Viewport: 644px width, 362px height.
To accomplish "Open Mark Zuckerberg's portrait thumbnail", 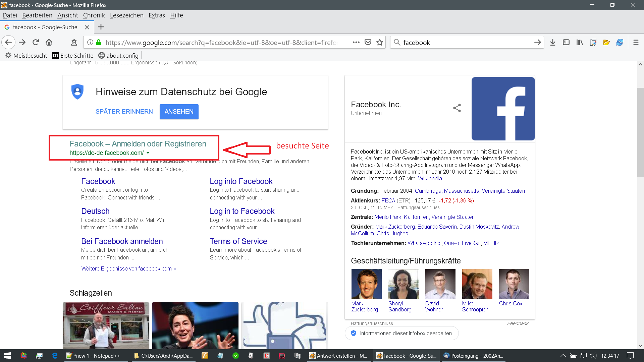I will click(x=366, y=284).
